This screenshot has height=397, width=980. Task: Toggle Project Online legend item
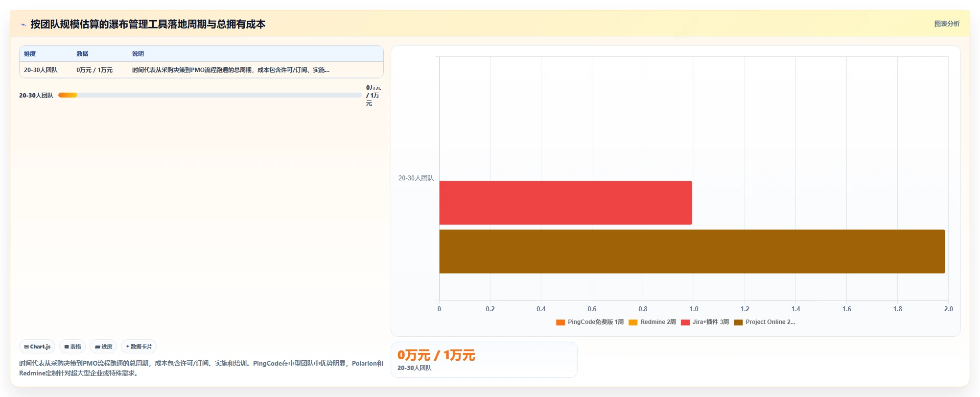click(765, 322)
